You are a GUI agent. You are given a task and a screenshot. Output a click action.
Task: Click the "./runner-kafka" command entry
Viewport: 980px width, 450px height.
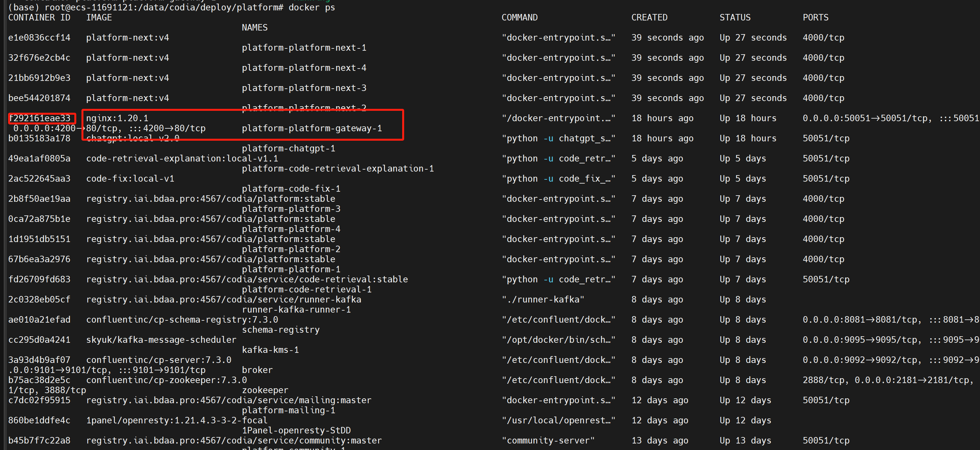(542, 300)
